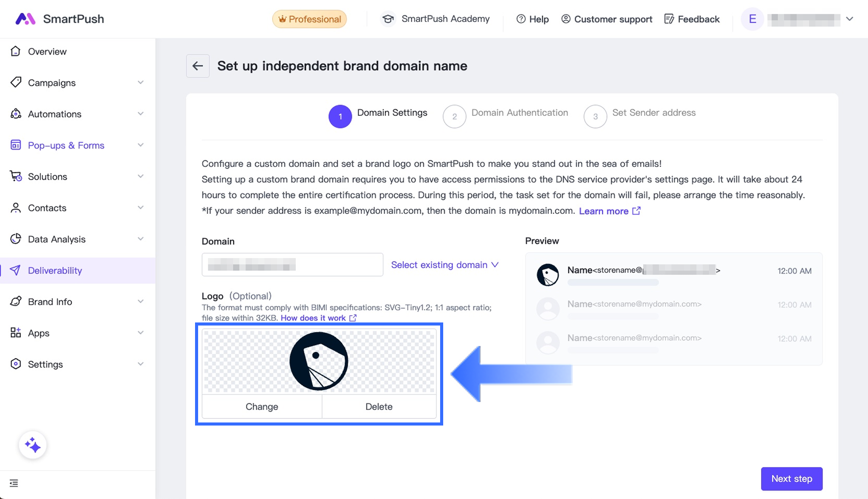This screenshot has width=868, height=499.
Task: Click the Deliverability paper plane icon
Action: 16,270
